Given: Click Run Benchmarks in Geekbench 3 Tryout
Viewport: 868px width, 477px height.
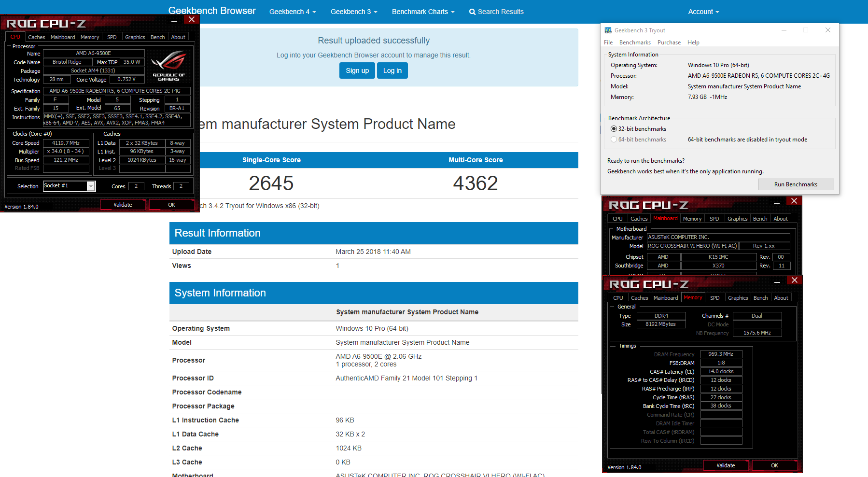Looking at the screenshot, I should click(x=796, y=184).
